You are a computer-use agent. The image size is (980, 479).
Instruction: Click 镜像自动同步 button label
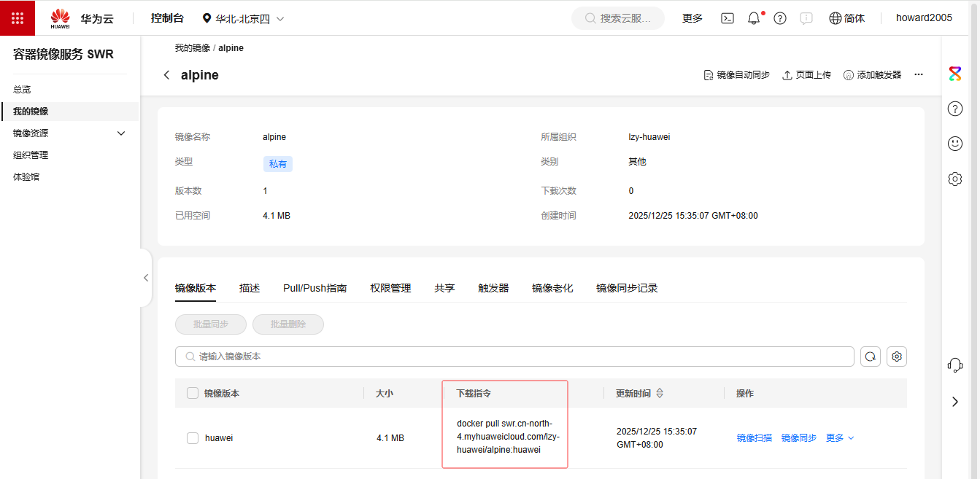[743, 75]
